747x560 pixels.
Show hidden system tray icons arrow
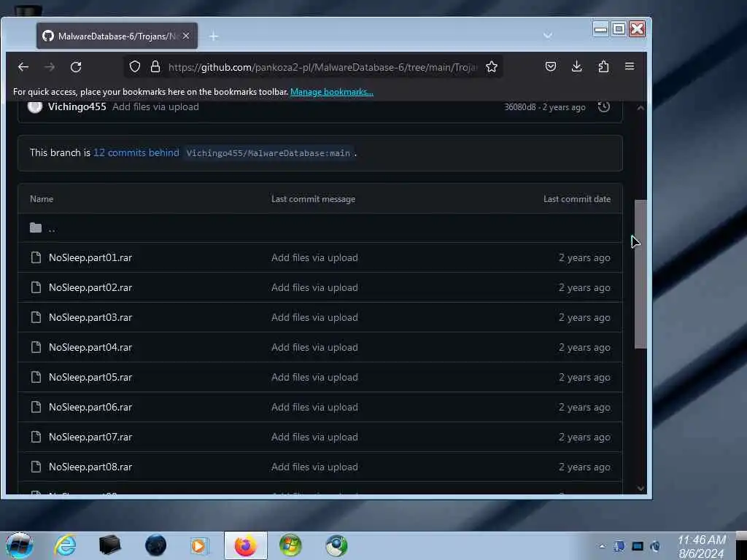[x=602, y=546]
